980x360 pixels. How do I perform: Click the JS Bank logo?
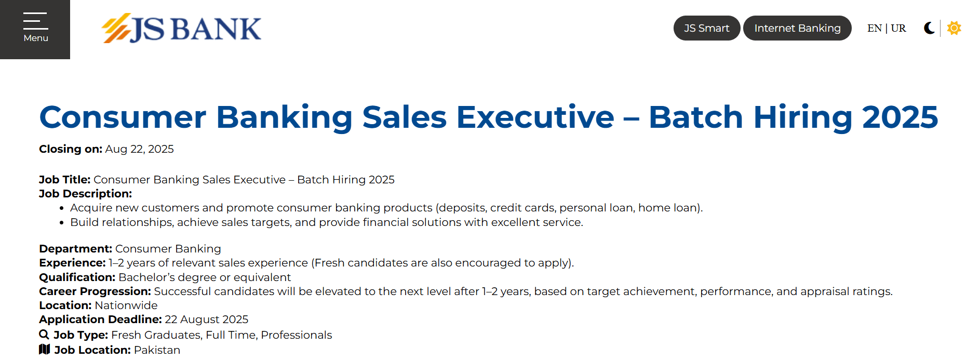[181, 29]
